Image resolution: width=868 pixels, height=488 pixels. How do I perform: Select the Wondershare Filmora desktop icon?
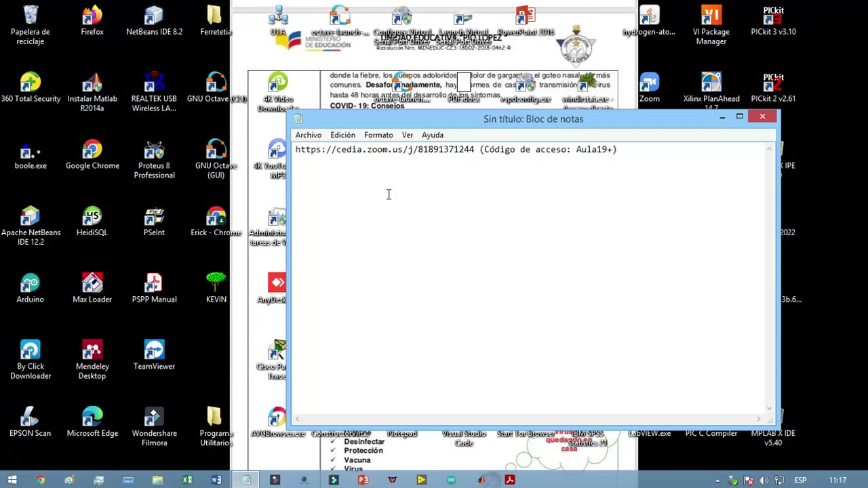[x=154, y=427]
